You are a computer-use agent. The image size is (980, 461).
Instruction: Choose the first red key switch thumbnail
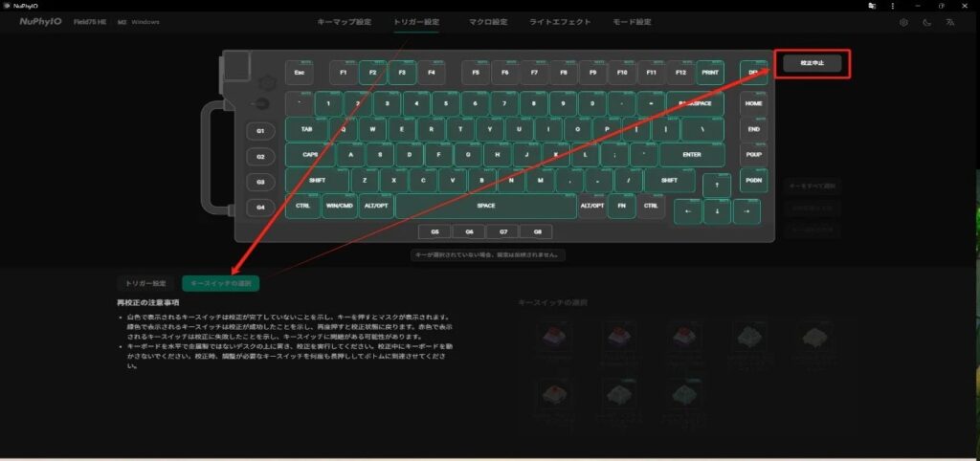point(554,338)
